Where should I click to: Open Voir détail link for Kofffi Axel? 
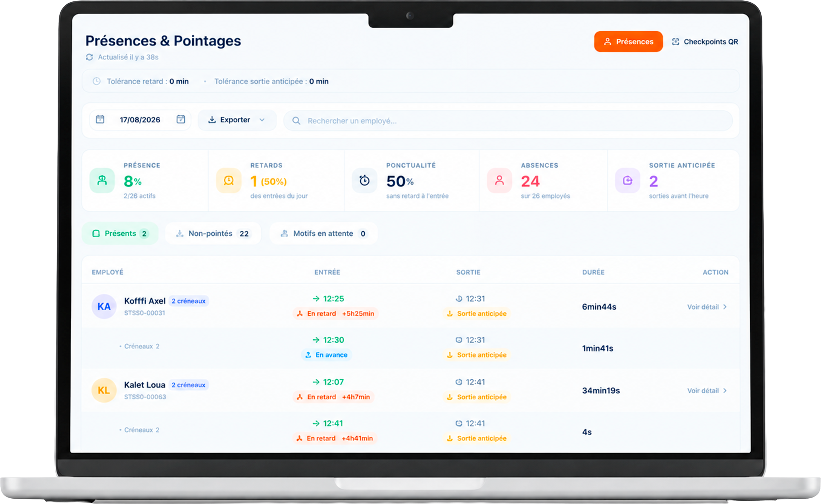[x=707, y=307]
